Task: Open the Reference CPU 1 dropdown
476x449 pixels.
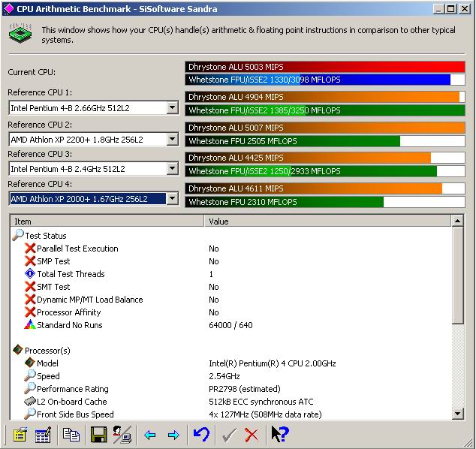Action: click(172, 108)
